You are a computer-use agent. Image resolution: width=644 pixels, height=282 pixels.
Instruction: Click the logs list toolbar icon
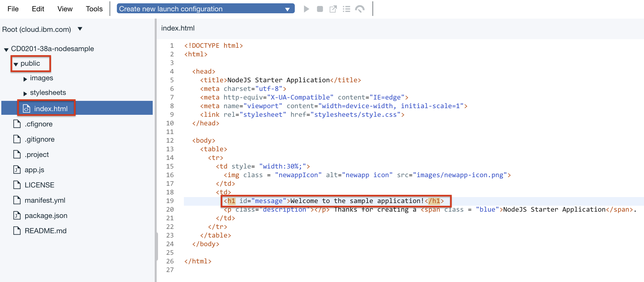coord(347,9)
